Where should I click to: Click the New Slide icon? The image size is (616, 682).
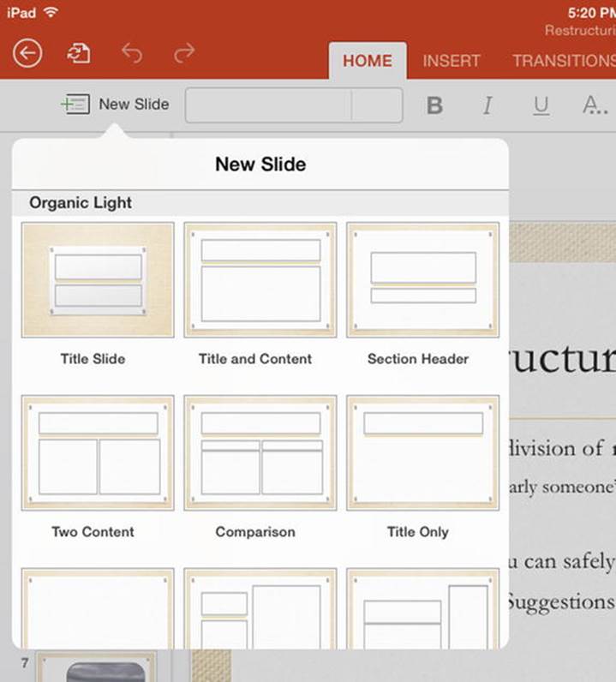click(x=75, y=105)
